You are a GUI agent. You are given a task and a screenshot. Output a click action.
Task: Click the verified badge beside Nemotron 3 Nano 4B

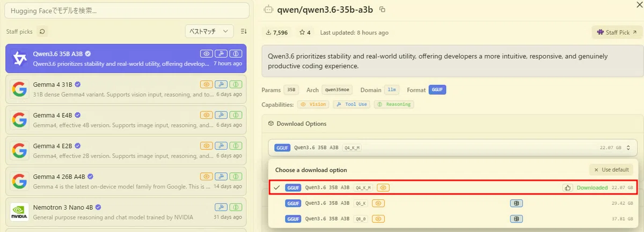[x=98, y=207]
